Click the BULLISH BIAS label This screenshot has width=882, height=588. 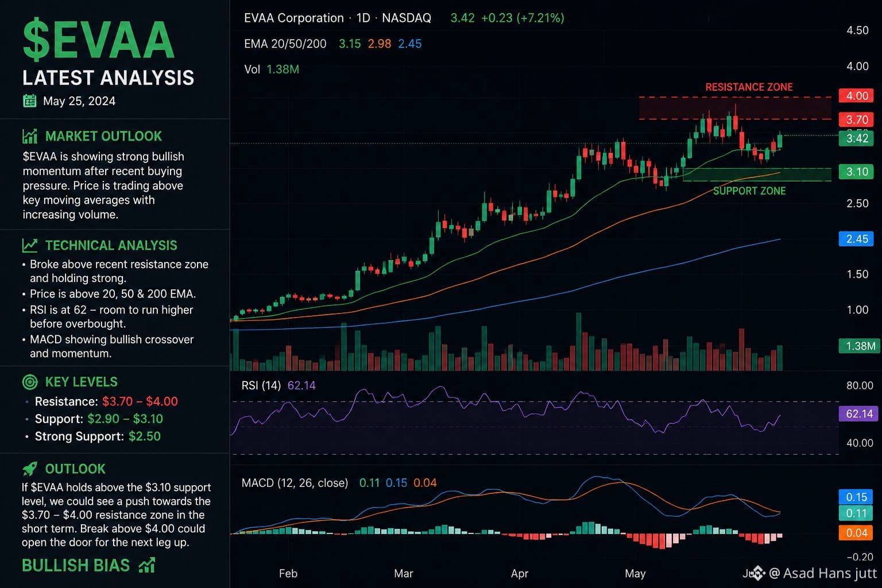click(76, 566)
